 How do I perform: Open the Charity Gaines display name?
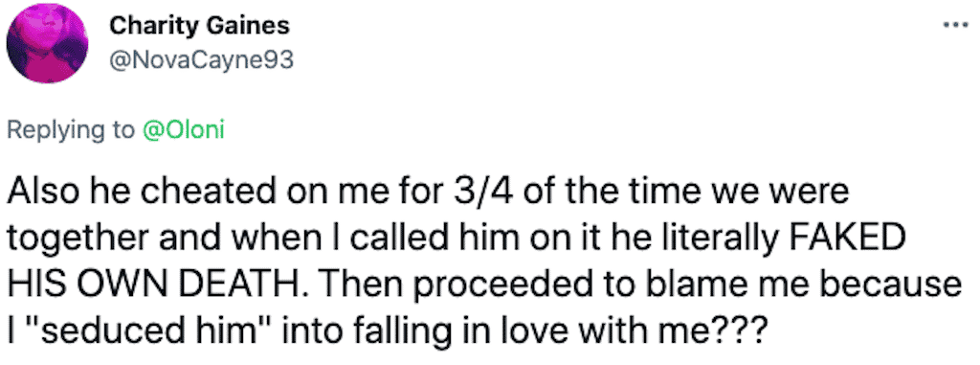pyautogui.click(x=200, y=26)
